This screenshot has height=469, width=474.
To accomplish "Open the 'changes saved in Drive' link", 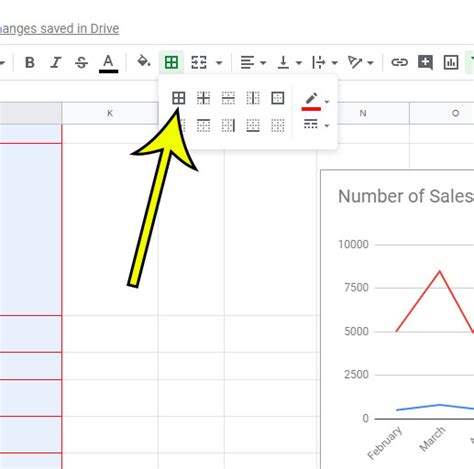I will click(x=59, y=29).
